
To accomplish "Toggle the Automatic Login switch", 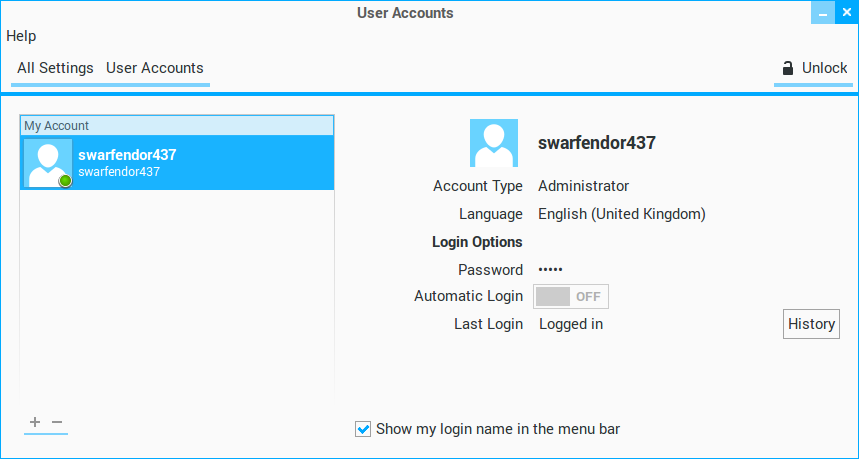I will point(571,297).
